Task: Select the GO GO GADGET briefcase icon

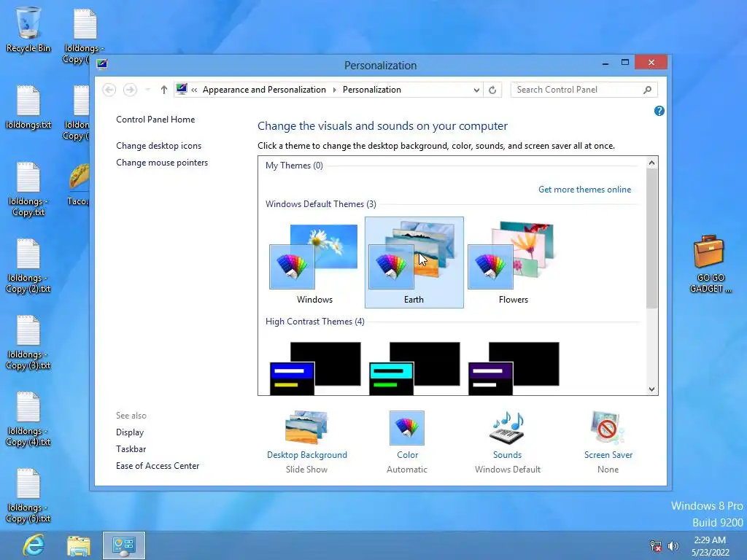Action: pos(710,263)
